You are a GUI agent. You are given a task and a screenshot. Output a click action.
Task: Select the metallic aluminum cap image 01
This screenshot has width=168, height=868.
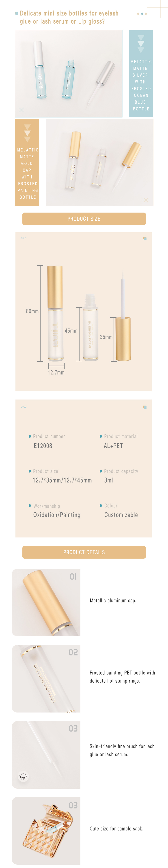[46, 602]
